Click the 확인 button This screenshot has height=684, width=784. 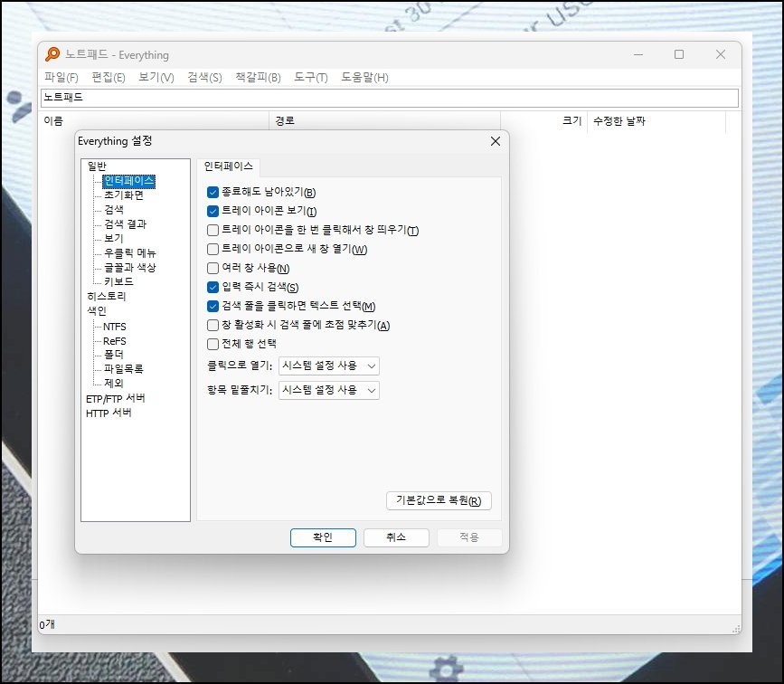323,537
